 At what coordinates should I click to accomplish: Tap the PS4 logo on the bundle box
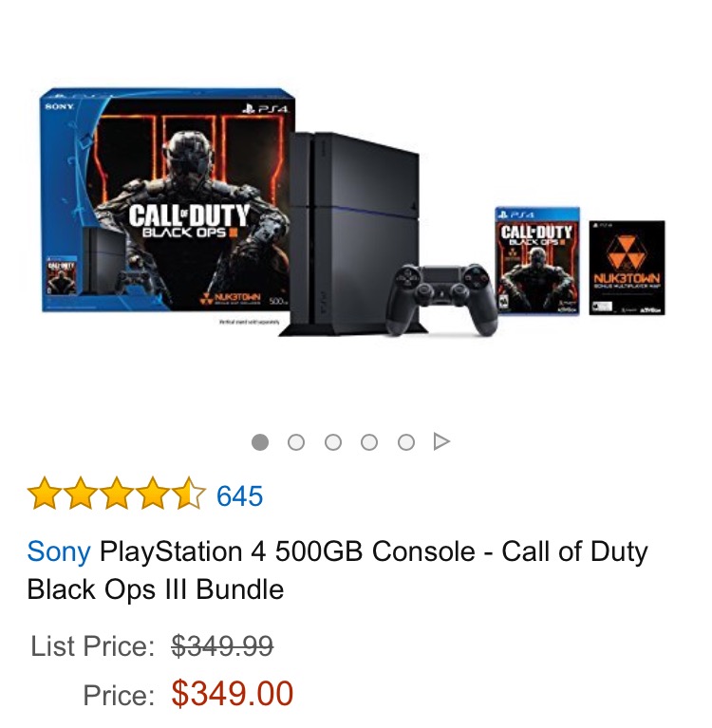pyautogui.click(x=265, y=108)
